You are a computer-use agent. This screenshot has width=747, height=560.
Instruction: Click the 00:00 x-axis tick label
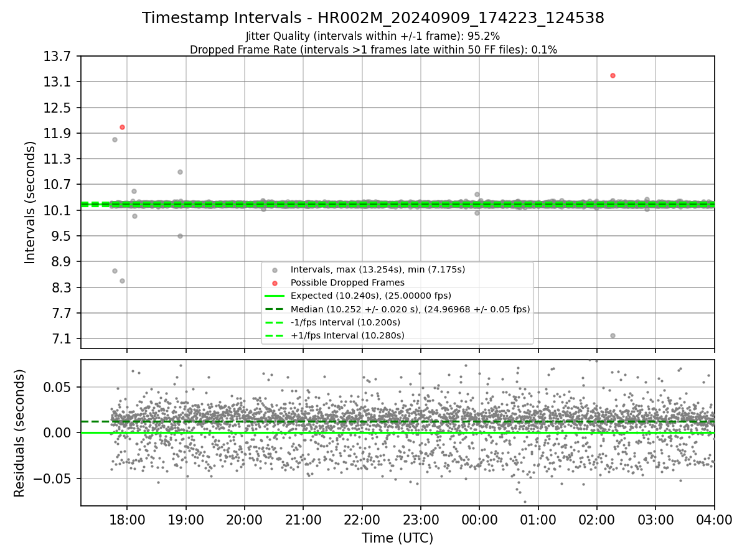click(479, 520)
